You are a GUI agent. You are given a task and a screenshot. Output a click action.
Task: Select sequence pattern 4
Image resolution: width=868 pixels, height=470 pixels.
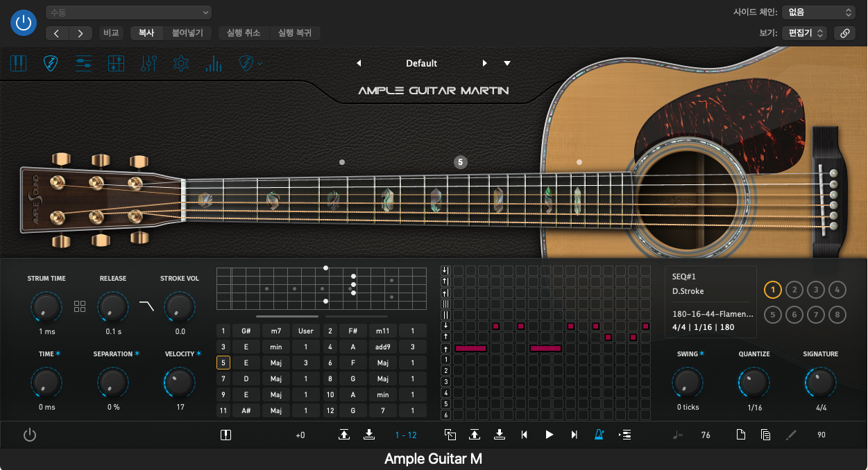837,290
